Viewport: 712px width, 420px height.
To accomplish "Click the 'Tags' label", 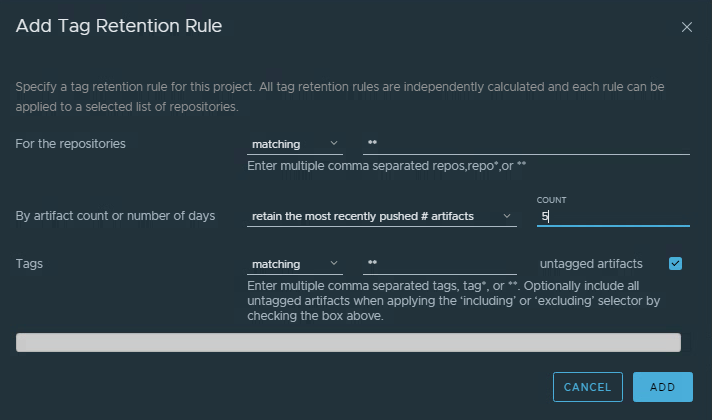I will 29,264.
